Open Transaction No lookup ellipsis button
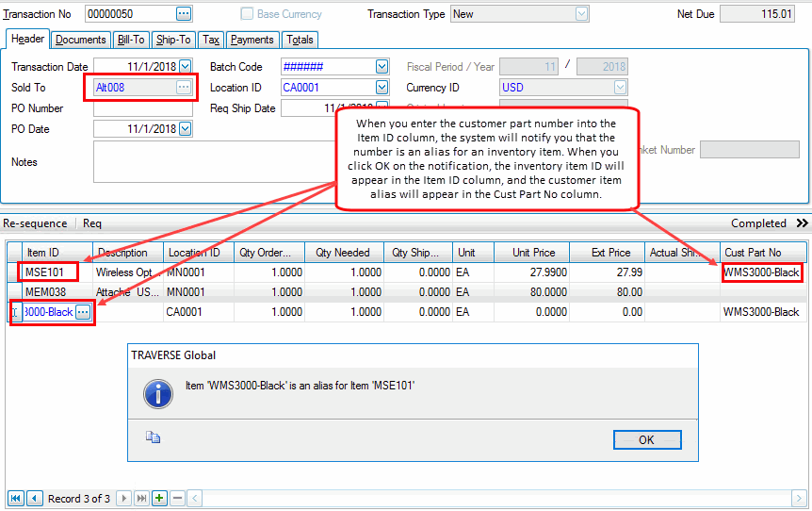This screenshot has height=511, width=812. click(x=184, y=14)
